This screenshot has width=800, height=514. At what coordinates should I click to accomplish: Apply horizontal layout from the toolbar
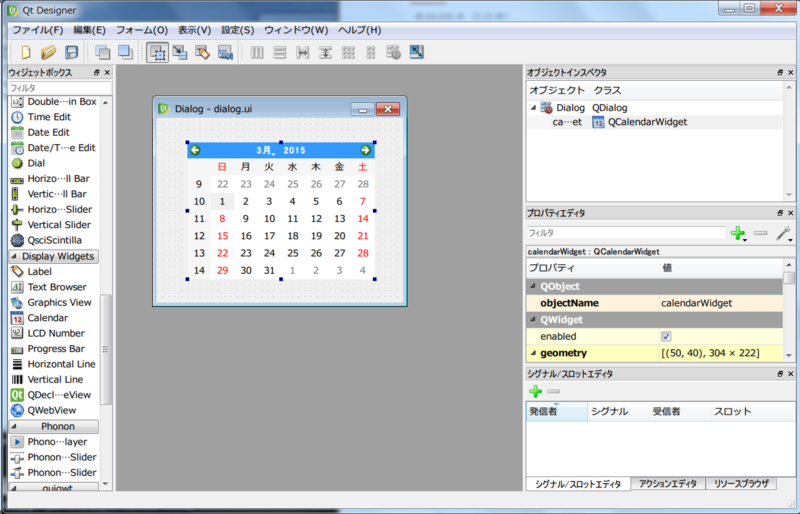coord(257,52)
